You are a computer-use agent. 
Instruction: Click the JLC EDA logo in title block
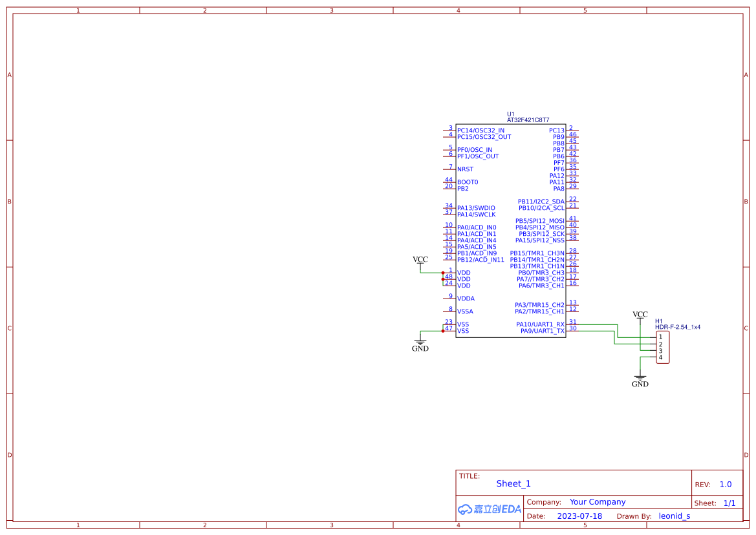click(x=490, y=509)
